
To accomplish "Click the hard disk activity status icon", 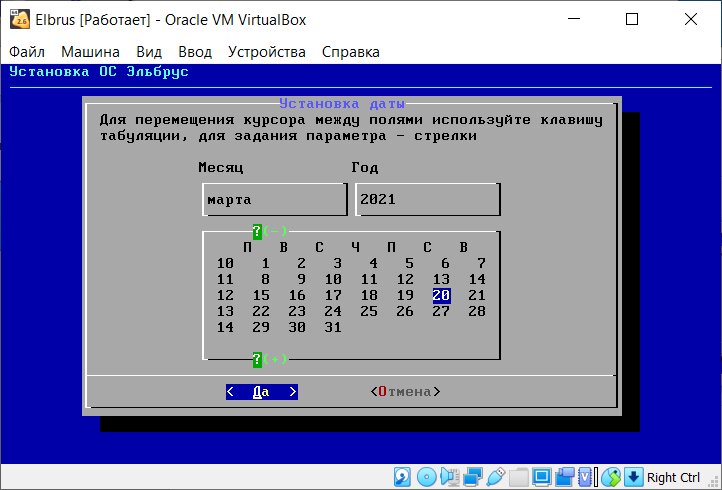I will coord(402,477).
